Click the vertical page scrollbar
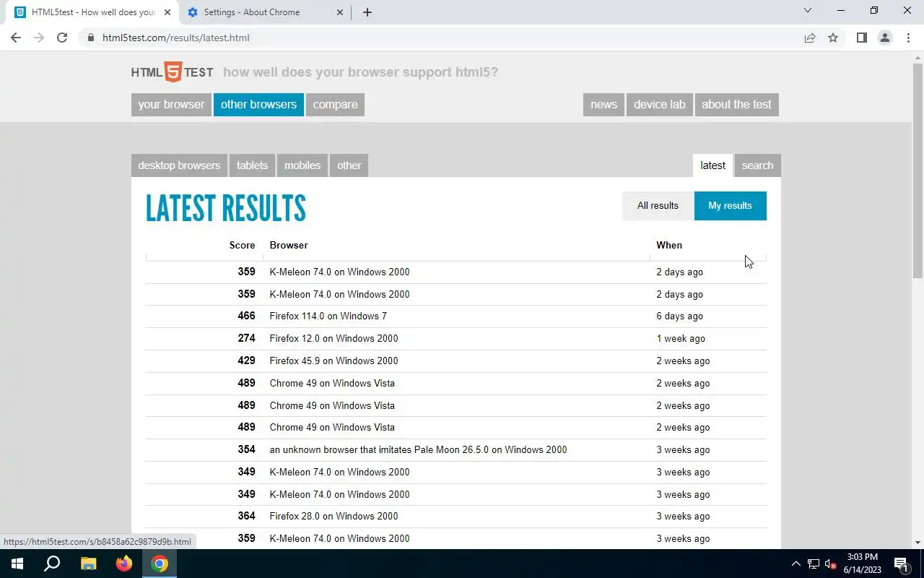The image size is (924, 578). (x=918, y=171)
